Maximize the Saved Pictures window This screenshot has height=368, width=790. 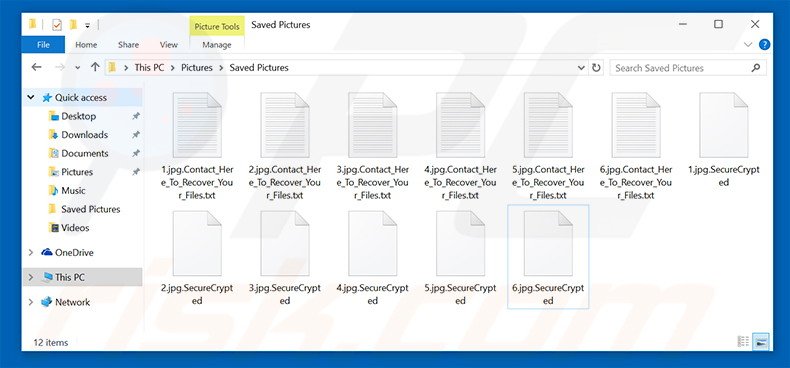point(718,24)
